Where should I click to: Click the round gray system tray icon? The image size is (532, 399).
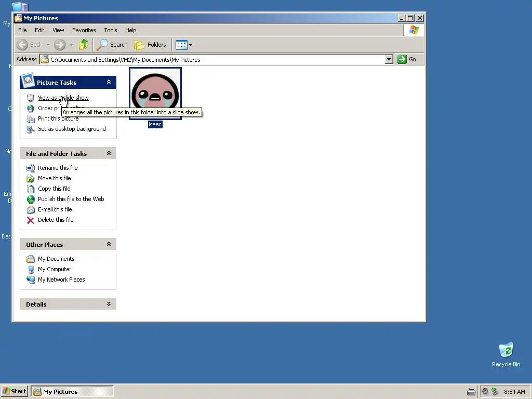tap(485, 392)
